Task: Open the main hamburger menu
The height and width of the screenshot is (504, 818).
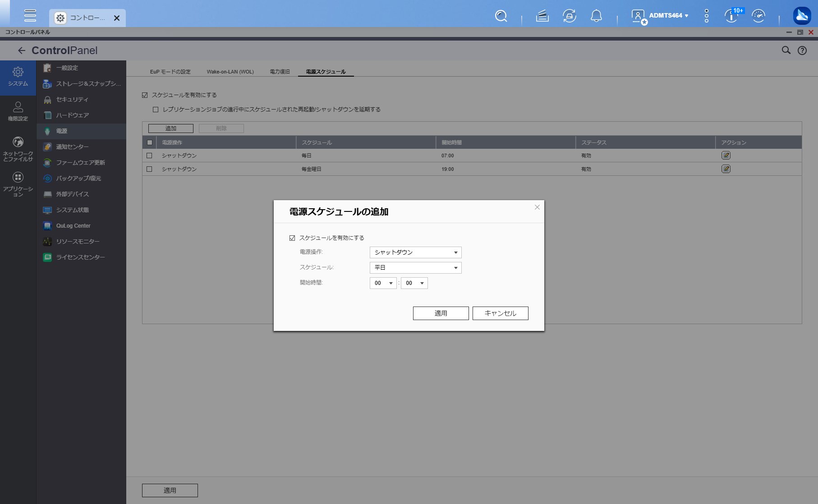Action: [30, 15]
